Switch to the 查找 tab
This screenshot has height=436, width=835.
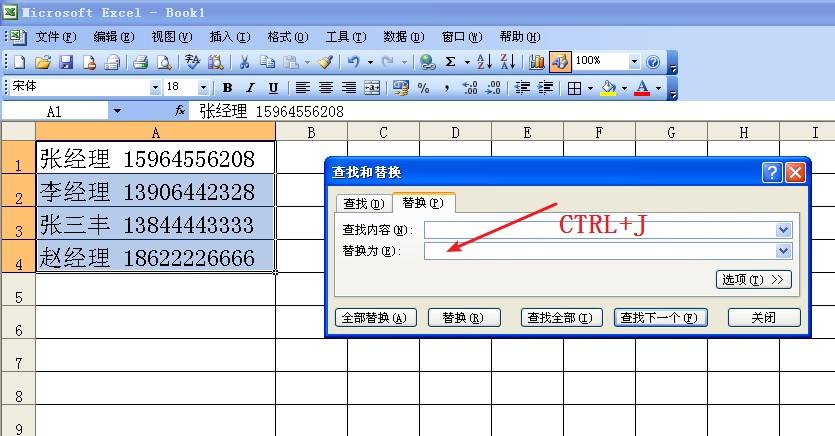tap(364, 204)
